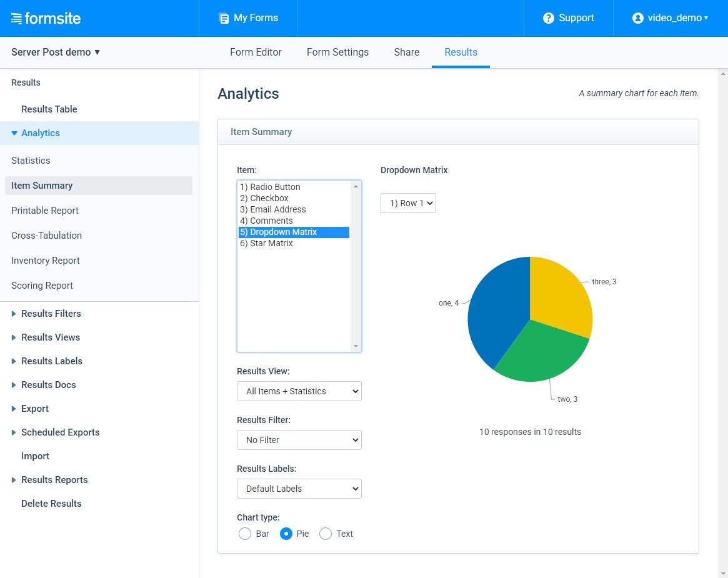Switch to the Form Editor tab
This screenshot has height=578, width=728.
coord(256,52)
